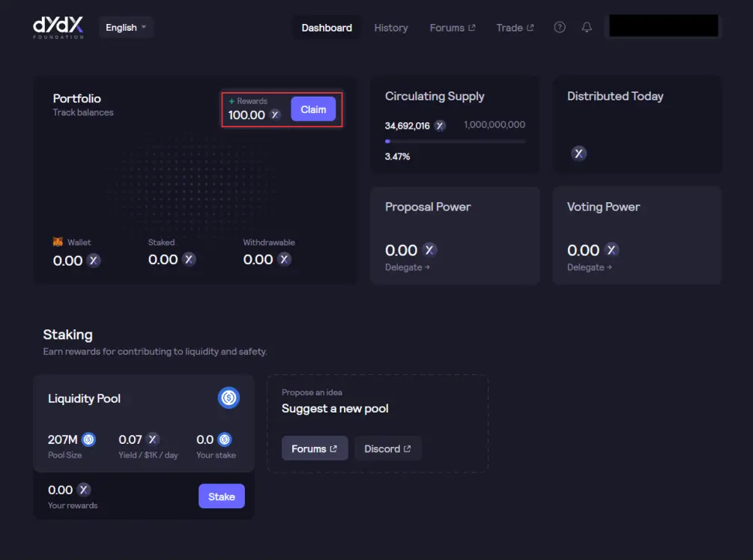This screenshot has width=753, height=560.
Task: Click the help question mark icon
Action: click(560, 28)
